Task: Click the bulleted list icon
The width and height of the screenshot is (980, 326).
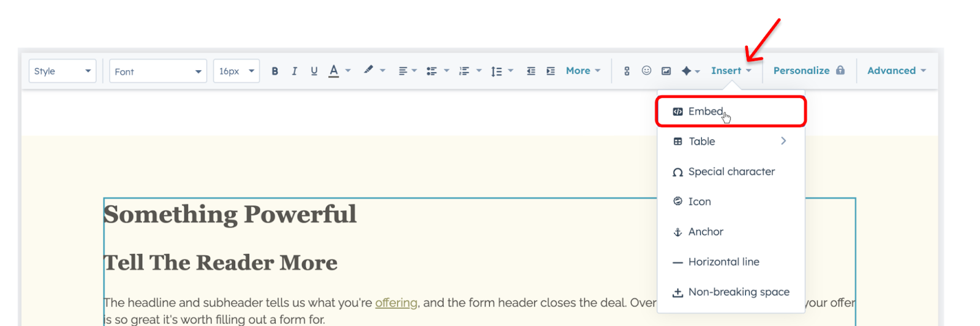Action: (432, 71)
